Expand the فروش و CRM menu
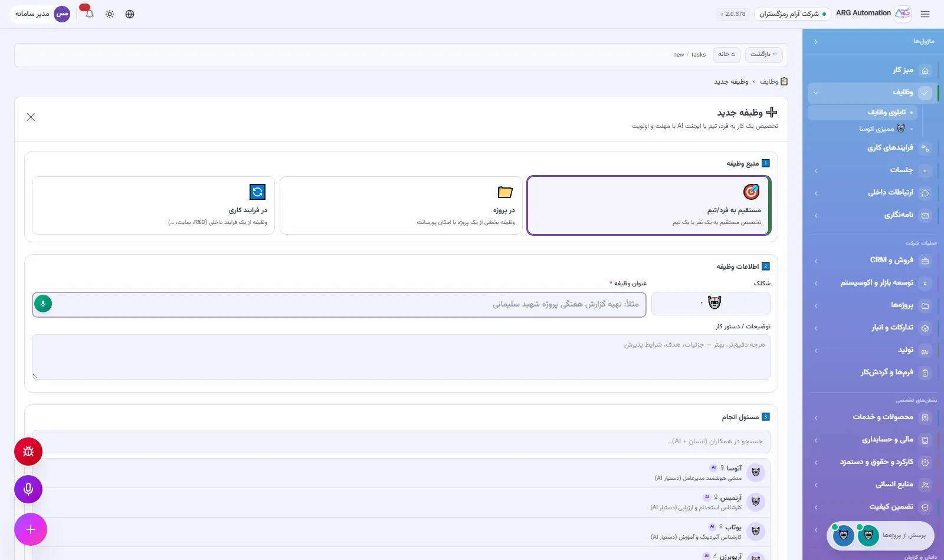 click(816, 261)
